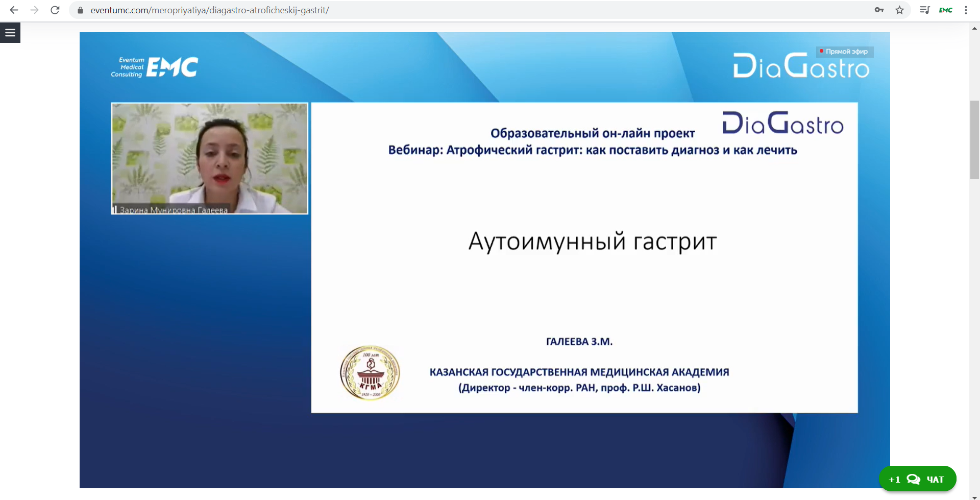Select the speaker webcam thumbnail
Image resolution: width=980 pixels, height=500 pixels.
click(x=210, y=158)
